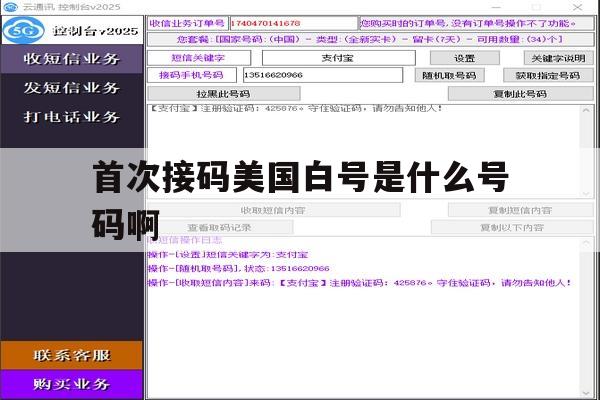600x400 pixels.
Task: Click the 控制台v2025 header text
Action: point(95,31)
